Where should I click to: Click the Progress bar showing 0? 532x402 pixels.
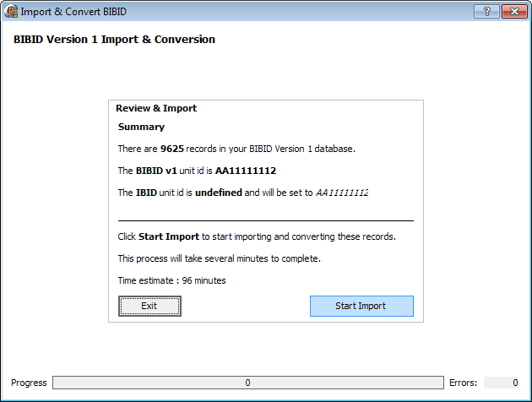point(247,383)
